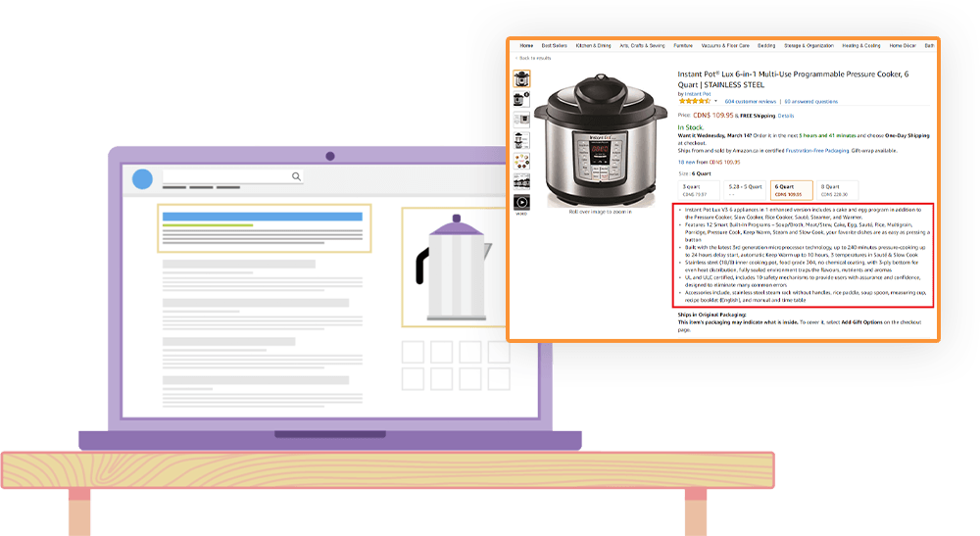Screen dimensions: 980x536
Task: Go to Best Sellers in navigation
Action: [555, 46]
